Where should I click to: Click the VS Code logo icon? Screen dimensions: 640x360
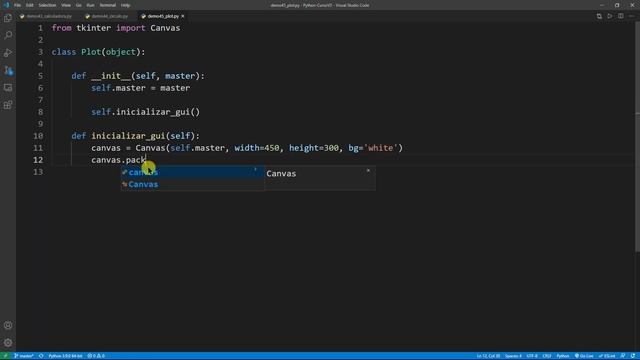(6, 5)
